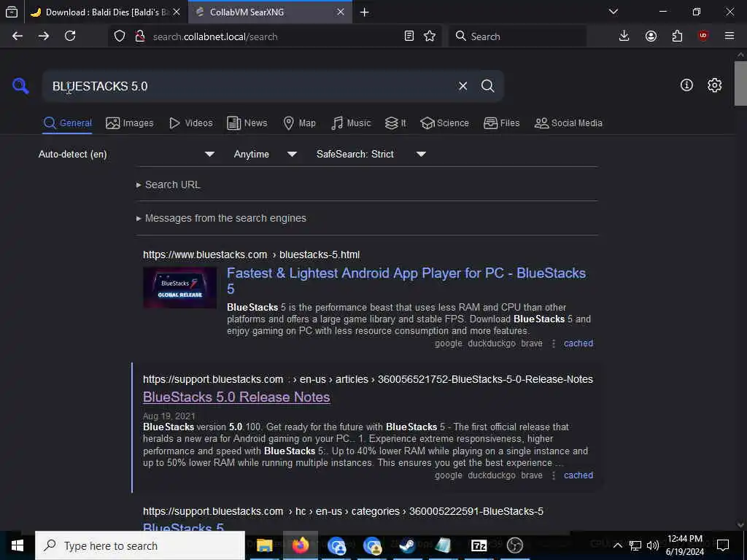Switch to the Videos category

click(x=190, y=122)
